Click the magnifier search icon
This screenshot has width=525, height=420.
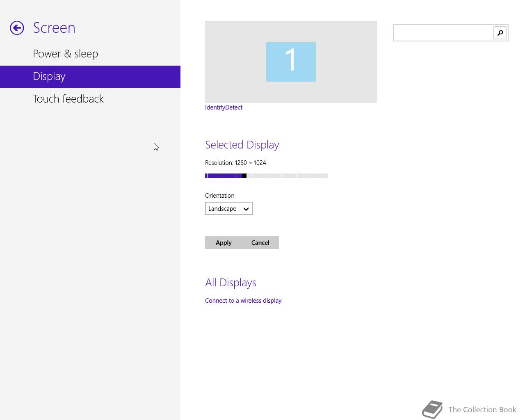coord(500,33)
